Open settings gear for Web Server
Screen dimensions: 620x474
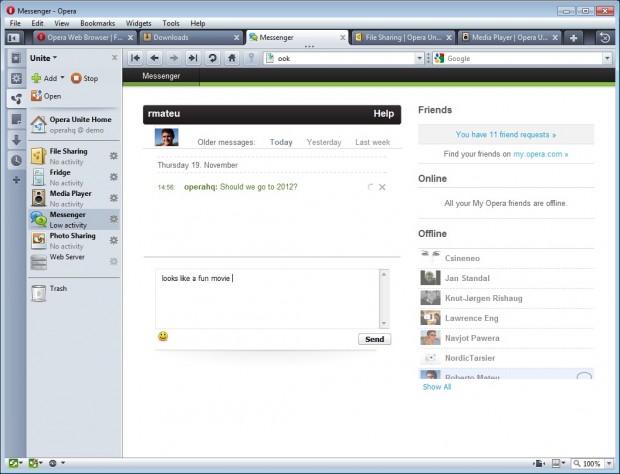point(113,261)
